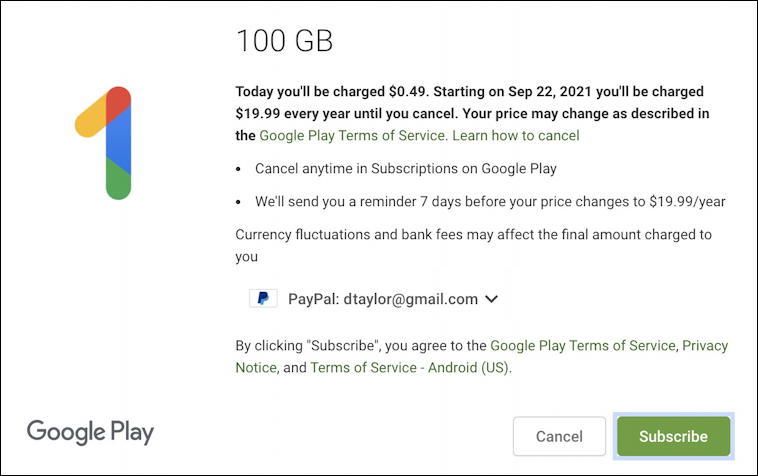Image resolution: width=758 pixels, height=476 pixels.
Task: Click the blue middle segment of Google One logo
Action: coord(118,140)
